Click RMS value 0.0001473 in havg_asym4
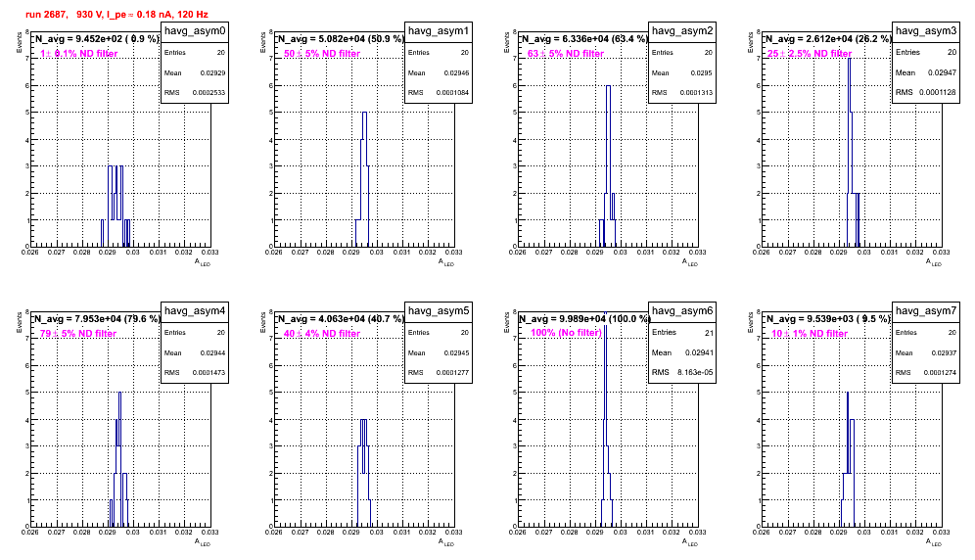975x560 pixels. pyautogui.click(x=209, y=373)
